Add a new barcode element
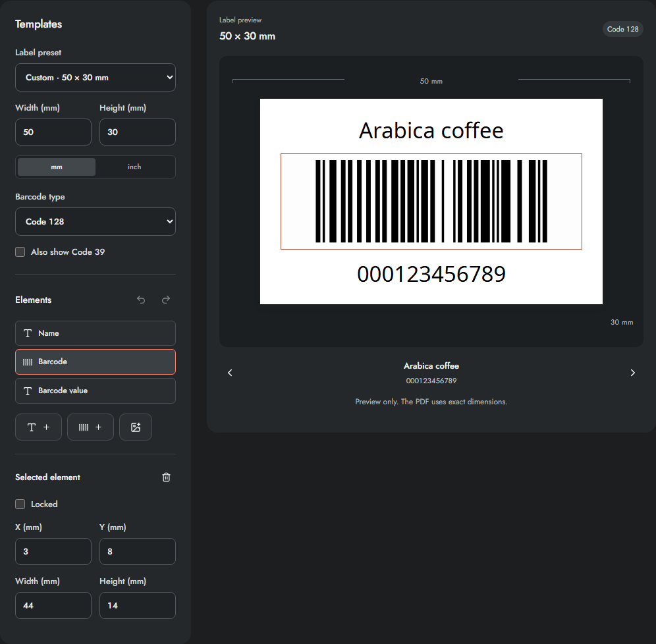Viewport: 656px width, 644px height. pos(90,427)
